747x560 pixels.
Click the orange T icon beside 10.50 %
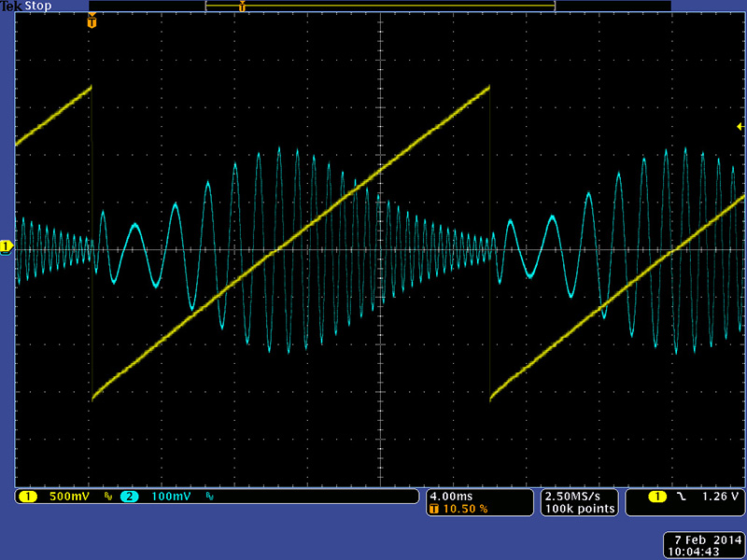click(x=433, y=509)
